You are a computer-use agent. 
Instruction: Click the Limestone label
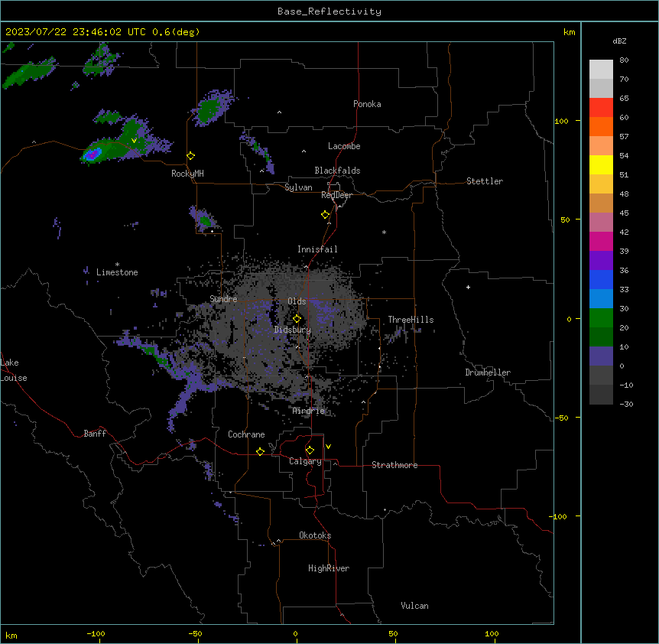pyautogui.click(x=117, y=272)
